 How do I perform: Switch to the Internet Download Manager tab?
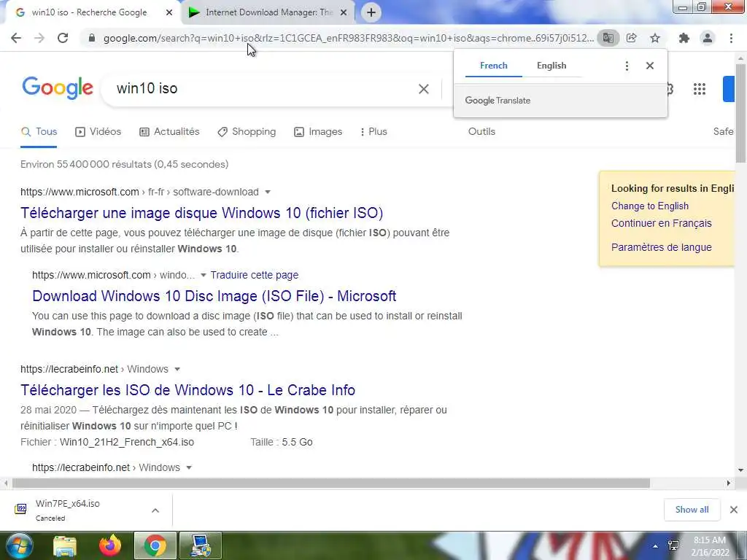click(x=269, y=12)
